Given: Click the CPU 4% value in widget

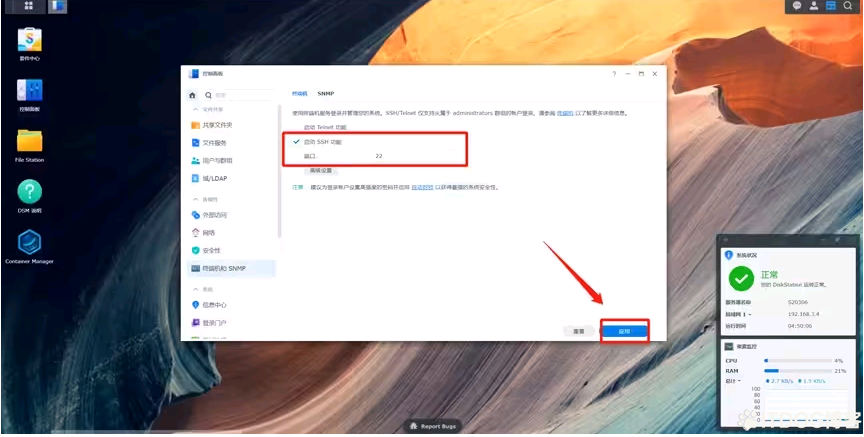Looking at the screenshot, I should 839,361.
